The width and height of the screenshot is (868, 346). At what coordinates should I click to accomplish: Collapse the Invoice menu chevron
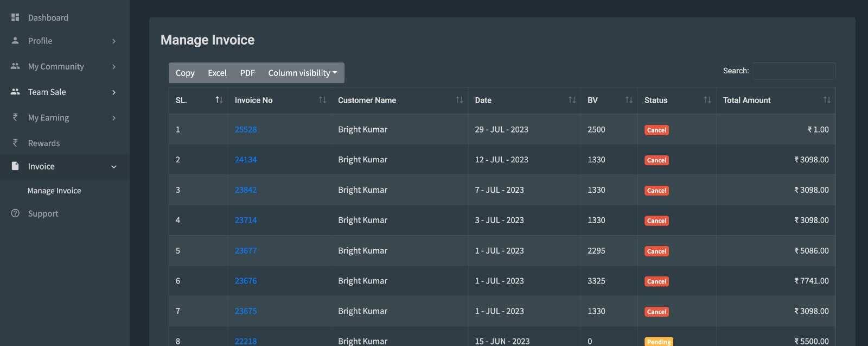[x=114, y=167]
